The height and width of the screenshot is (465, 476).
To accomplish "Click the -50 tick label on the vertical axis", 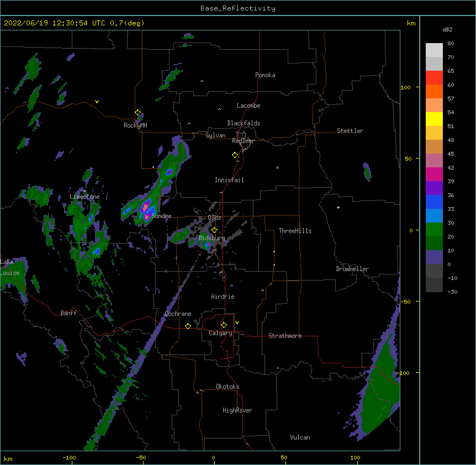I will (405, 302).
